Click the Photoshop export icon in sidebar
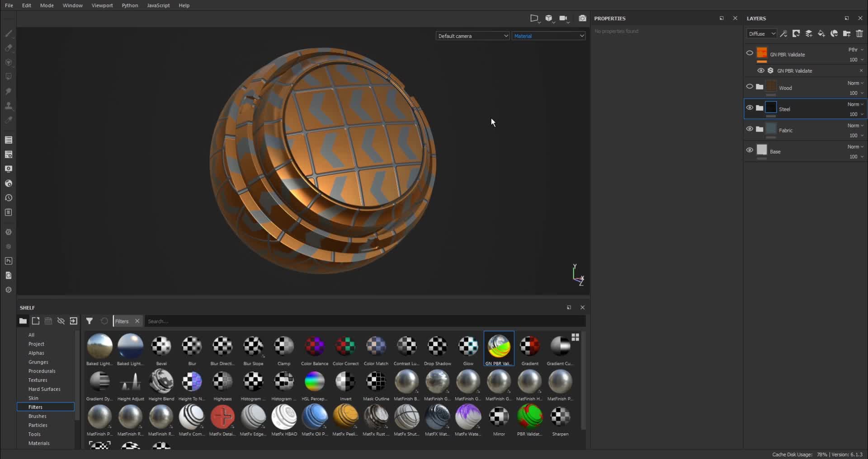This screenshot has height=459, width=868. point(9,261)
